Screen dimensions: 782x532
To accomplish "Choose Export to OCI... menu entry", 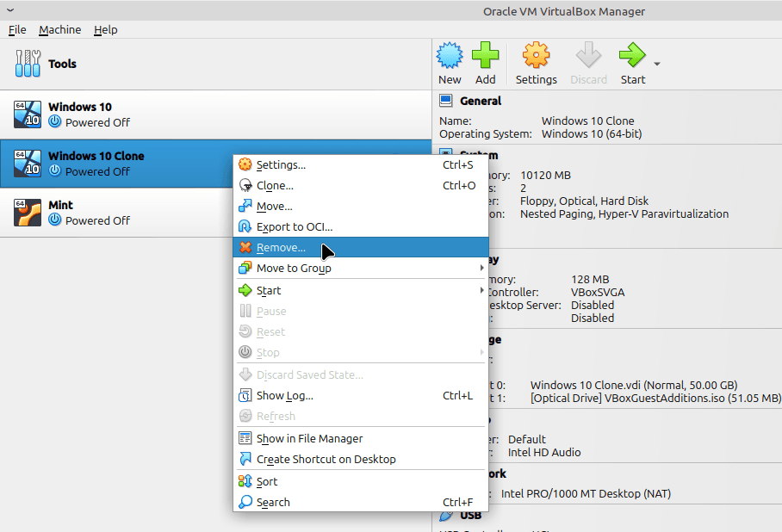I will click(x=361, y=227).
